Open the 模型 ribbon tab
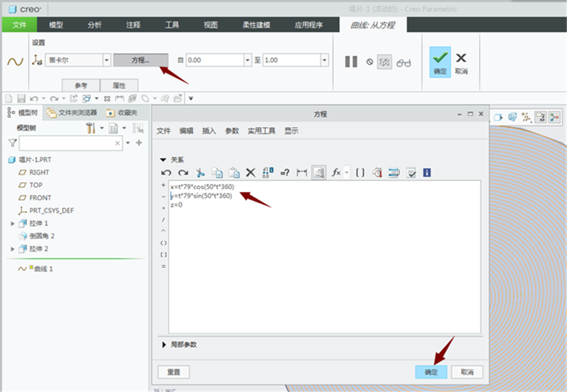 (56, 25)
